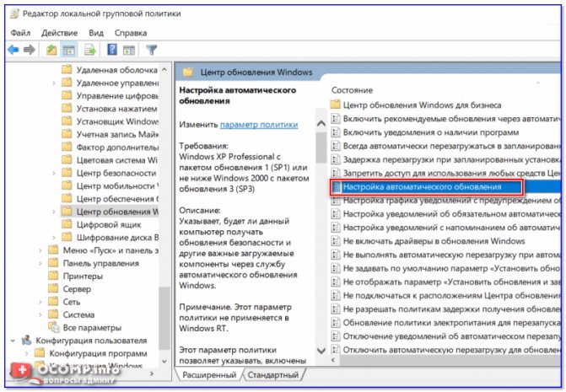Select policy Отключить автоматическую перезагрузку для обновлен
Image resolution: width=566 pixels, height=392 pixels.
(x=445, y=350)
